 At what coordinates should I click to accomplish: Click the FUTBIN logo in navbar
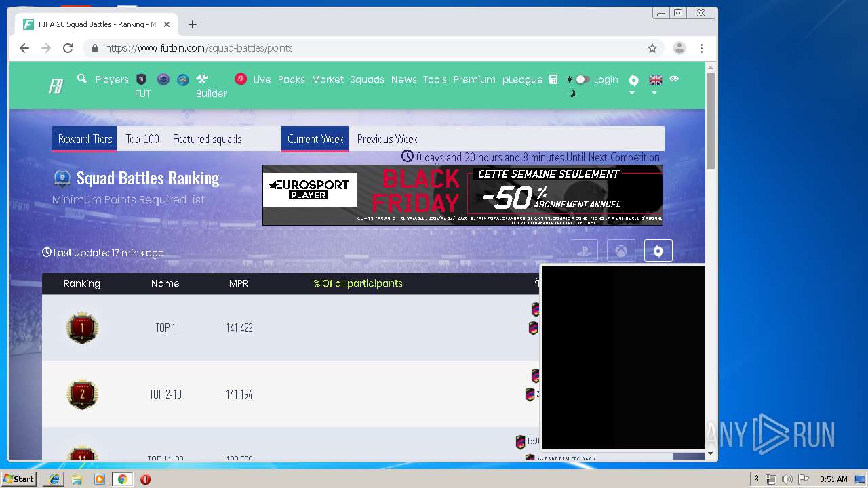56,86
